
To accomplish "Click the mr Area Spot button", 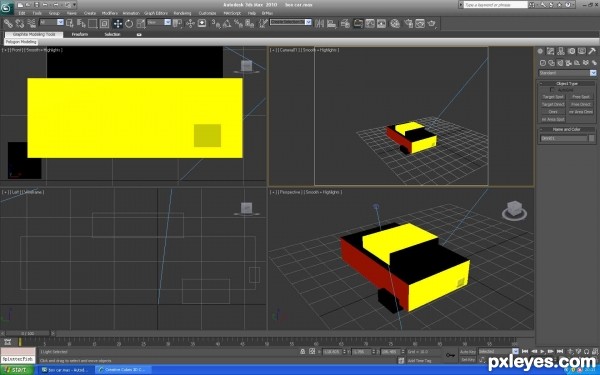I will pos(553,119).
